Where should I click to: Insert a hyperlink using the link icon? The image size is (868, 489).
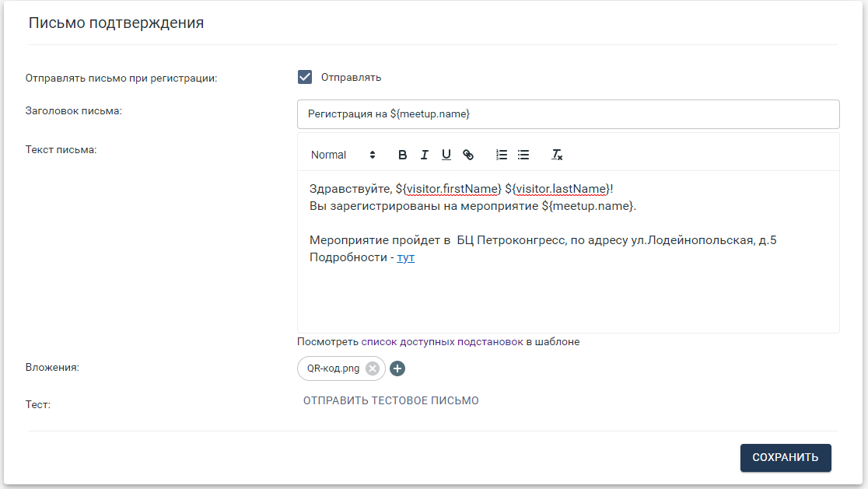tap(468, 155)
